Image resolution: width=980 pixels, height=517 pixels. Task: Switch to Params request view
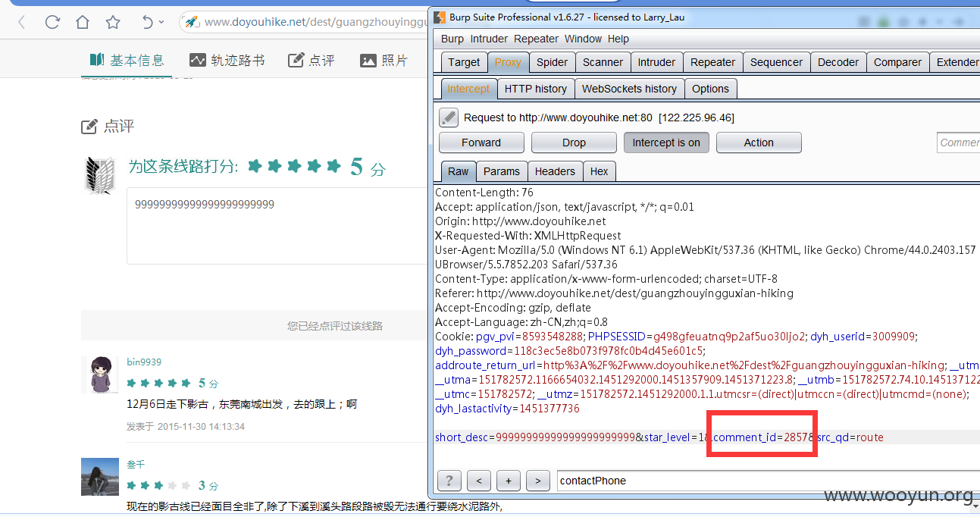502,171
